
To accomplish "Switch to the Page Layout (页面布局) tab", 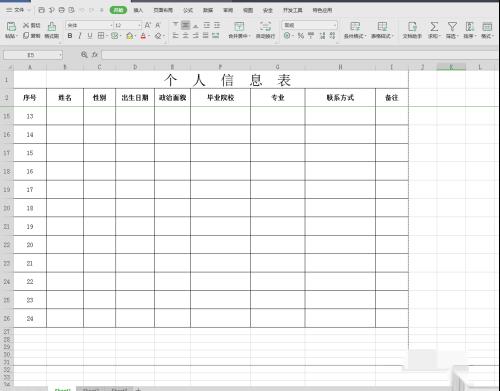I will 163,10.
